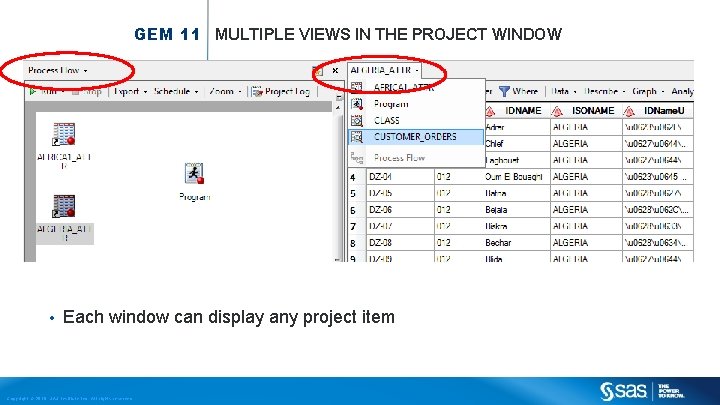Click the split view layout icon

click(x=318, y=71)
